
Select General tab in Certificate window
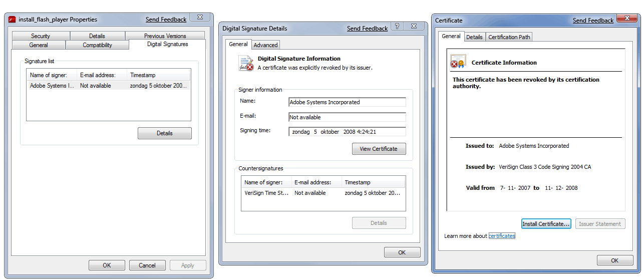[x=451, y=36]
